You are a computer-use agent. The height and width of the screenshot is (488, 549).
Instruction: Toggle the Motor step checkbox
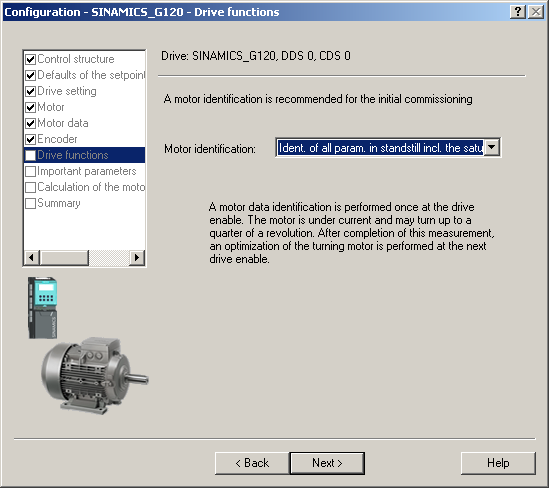click(31, 107)
